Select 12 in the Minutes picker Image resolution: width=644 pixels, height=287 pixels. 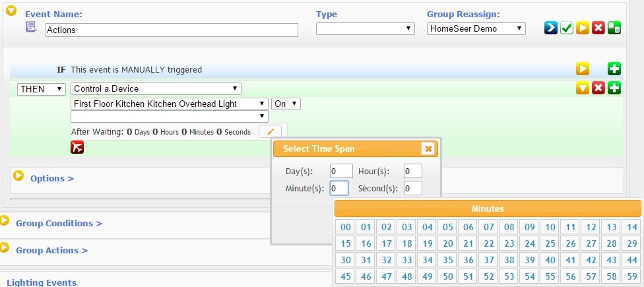(x=591, y=227)
